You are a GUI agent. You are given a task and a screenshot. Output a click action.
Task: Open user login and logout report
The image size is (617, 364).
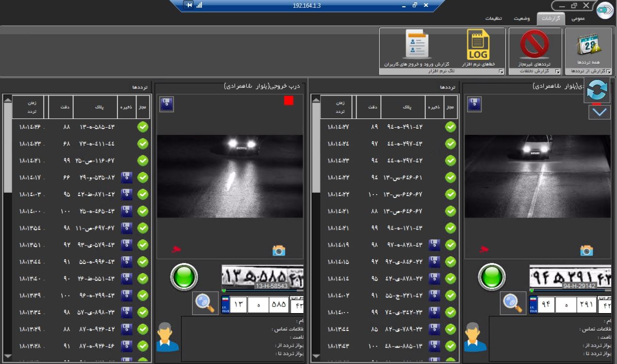pos(417,48)
